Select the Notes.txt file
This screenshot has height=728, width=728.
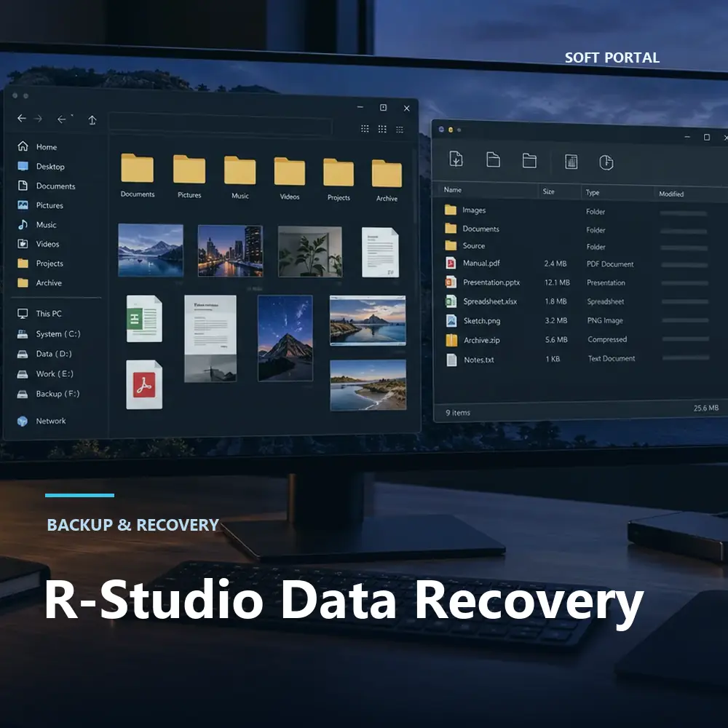click(x=578, y=359)
